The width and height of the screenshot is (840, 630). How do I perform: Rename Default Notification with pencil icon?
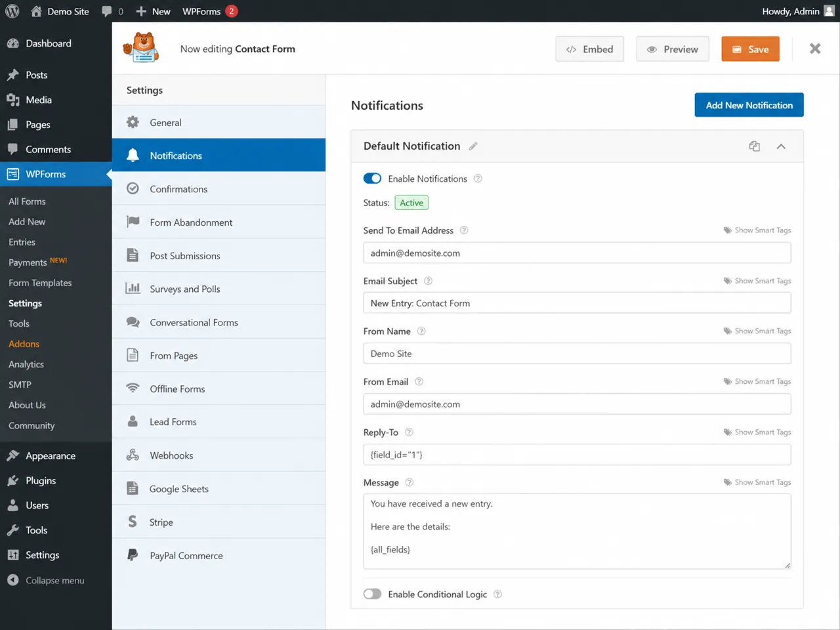[x=473, y=146]
